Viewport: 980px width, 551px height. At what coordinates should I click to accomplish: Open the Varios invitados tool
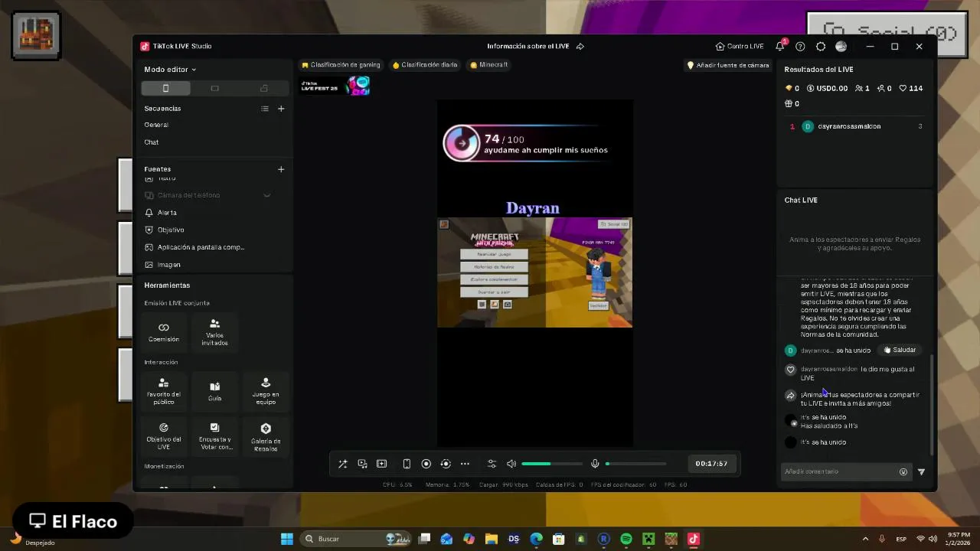coord(214,331)
